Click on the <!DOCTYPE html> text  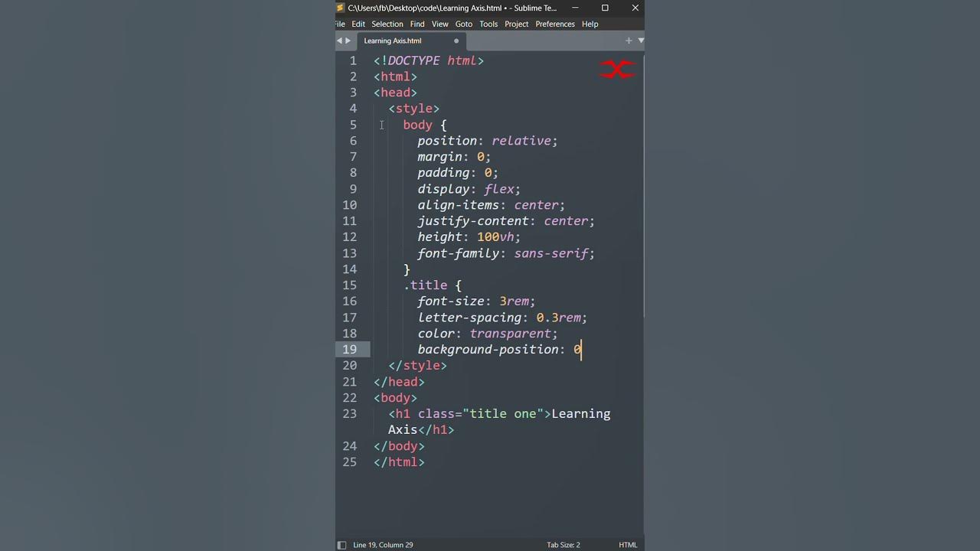tap(429, 60)
